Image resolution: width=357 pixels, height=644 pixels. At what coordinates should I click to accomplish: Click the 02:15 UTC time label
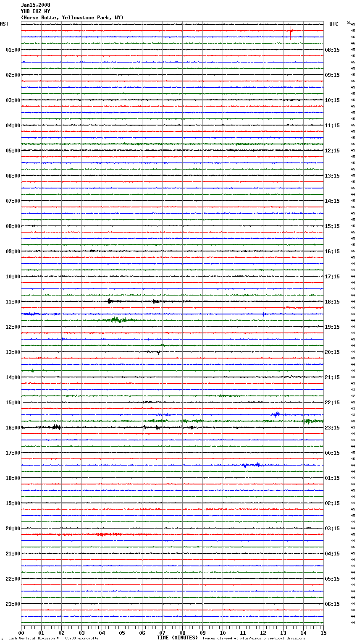coord(332,503)
